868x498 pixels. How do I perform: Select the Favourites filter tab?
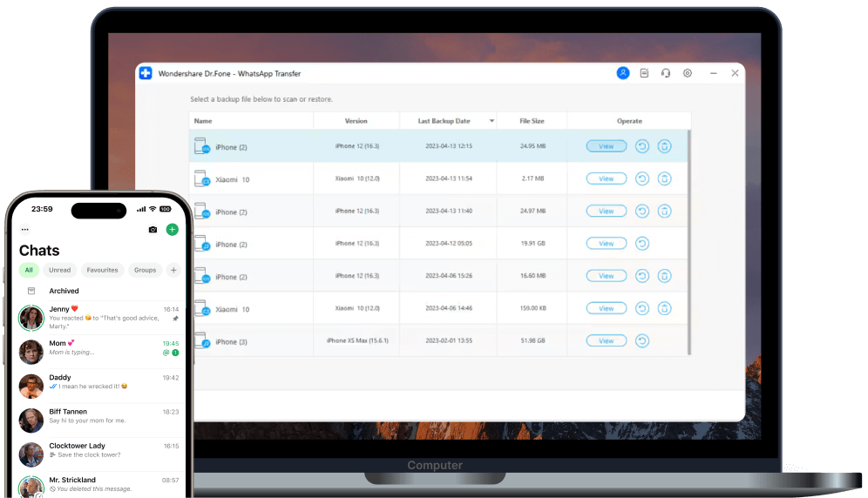pos(103,270)
